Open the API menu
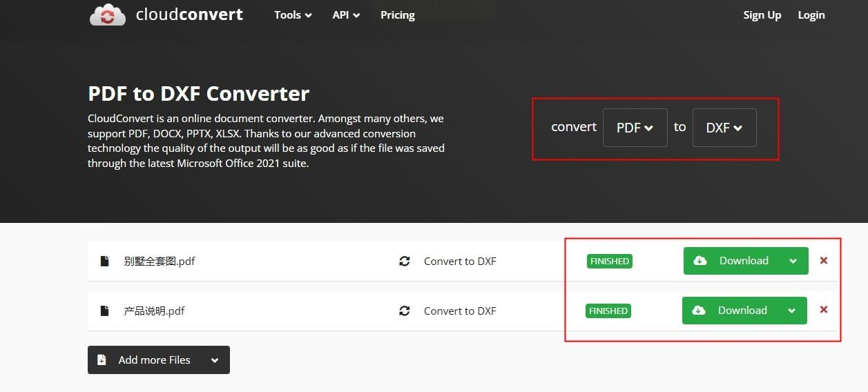The height and width of the screenshot is (392, 868). (x=346, y=14)
